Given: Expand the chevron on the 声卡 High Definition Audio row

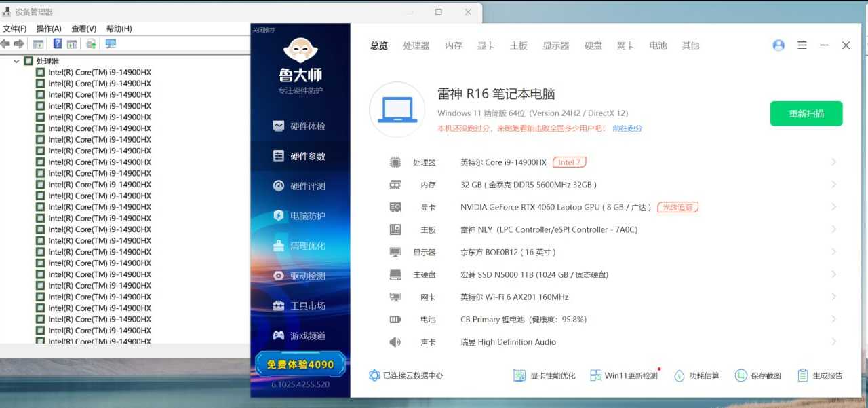Looking at the screenshot, I should 833,342.
